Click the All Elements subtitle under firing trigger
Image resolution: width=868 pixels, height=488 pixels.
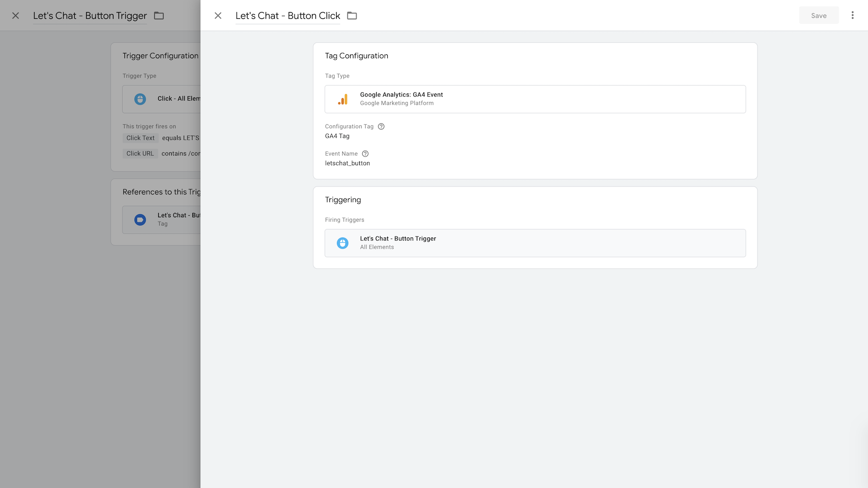tap(377, 247)
